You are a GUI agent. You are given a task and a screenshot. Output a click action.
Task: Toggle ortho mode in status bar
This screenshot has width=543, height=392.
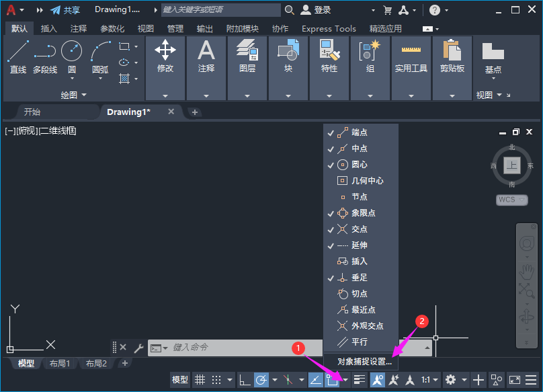pyautogui.click(x=245, y=380)
